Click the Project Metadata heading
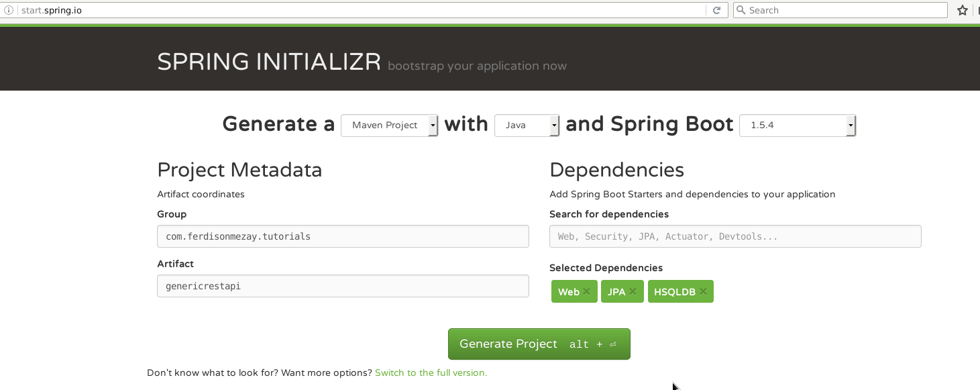Image resolution: width=980 pixels, height=390 pixels. tap(239, 170)
